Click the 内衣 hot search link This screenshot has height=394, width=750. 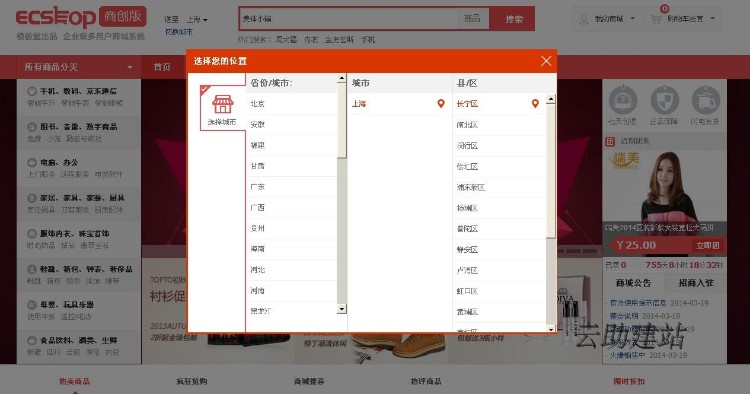coord(311,40)
